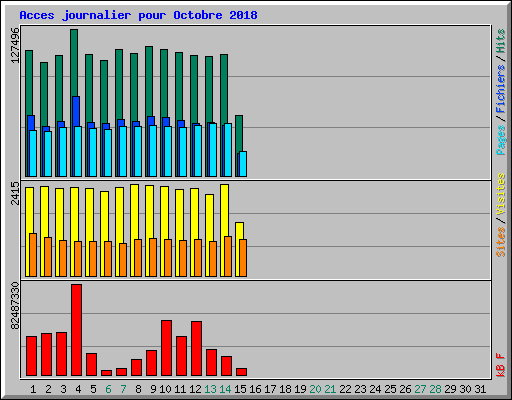The height and width of the screenshot is (400, 512).
Task: Click the green Hits bar for day 15
Action: point(239,133)
